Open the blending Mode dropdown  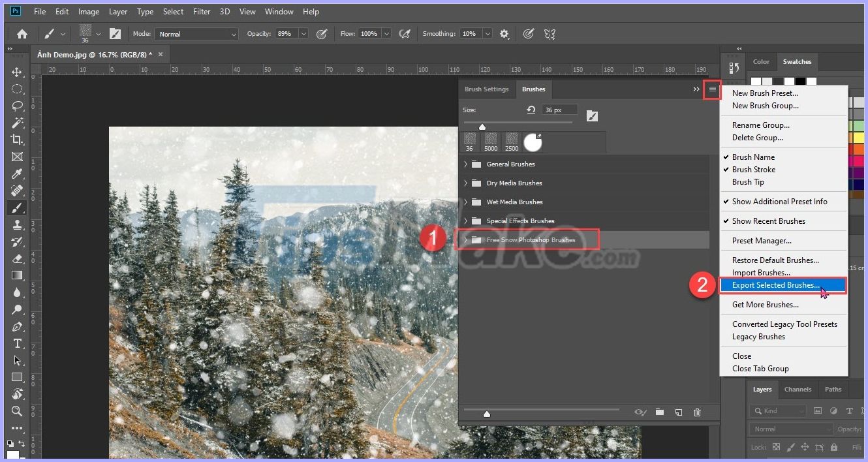pyautogui.click(x=195, y=33)
